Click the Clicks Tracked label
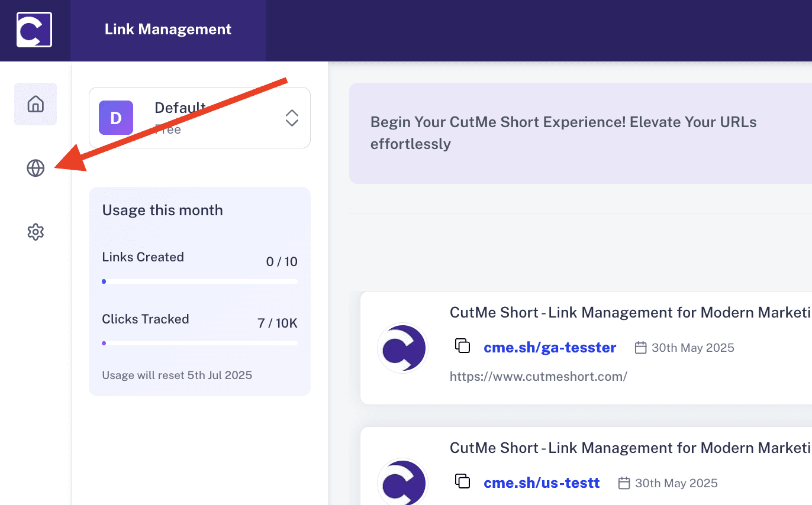 [x=146, y=319]
